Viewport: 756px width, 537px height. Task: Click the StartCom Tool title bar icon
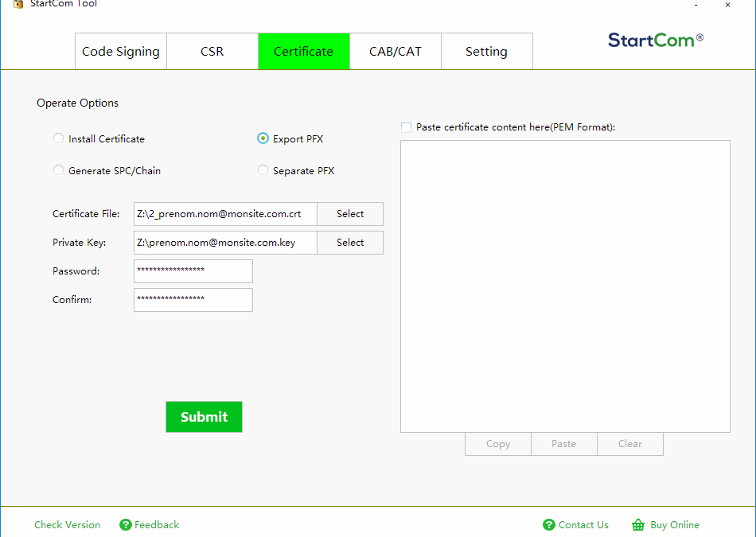click(18, 4)
